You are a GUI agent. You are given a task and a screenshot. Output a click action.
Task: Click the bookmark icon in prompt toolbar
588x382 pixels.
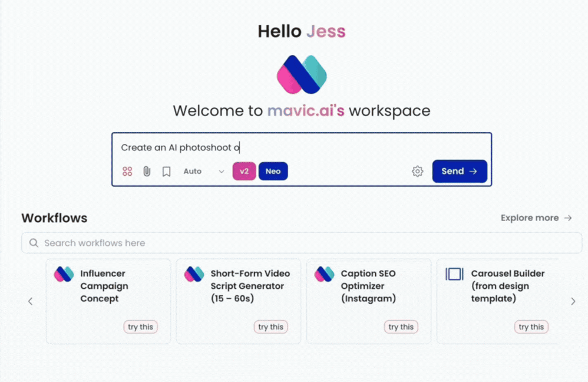pyautogui.click(x=167, y=172)
